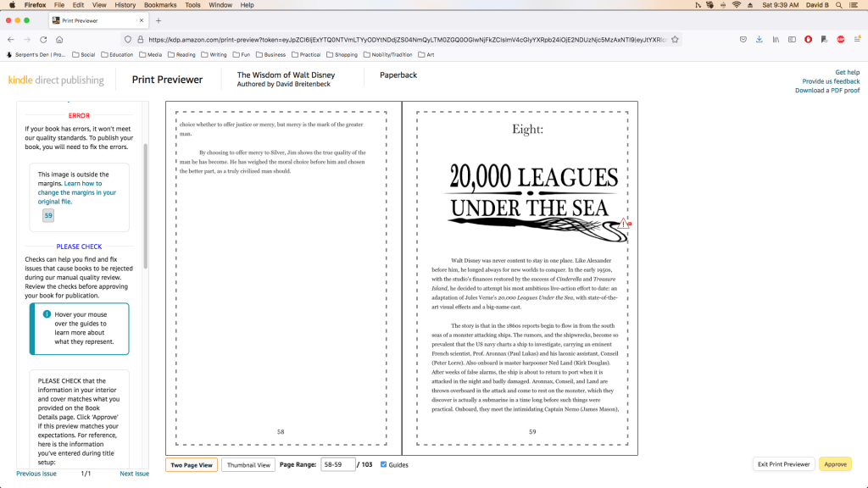The image size is (868, 488).
Task: Toggle the sidebar view icon
Action: click(792, 39)
